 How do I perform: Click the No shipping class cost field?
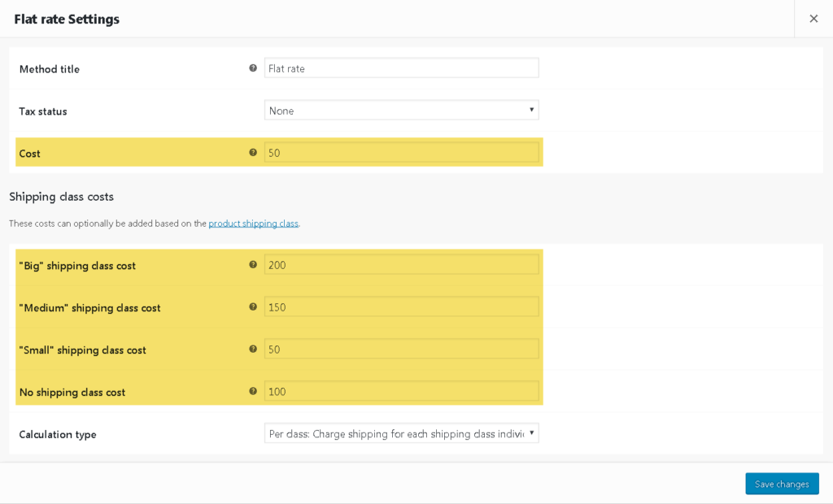click(x=402, y=391)
